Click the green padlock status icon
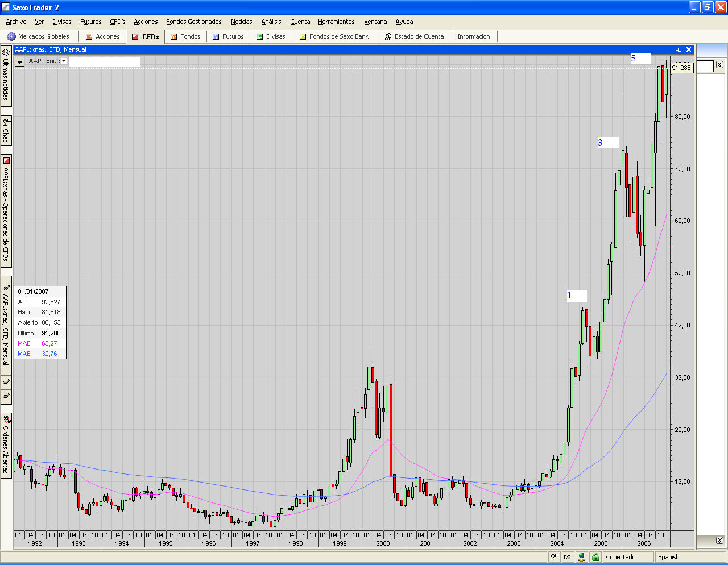The width and height of the screenshot is (728, 565). [595, 557]
